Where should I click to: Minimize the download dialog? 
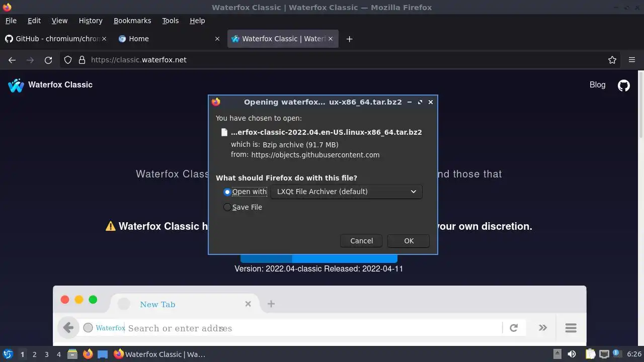[x=410, y=102]
